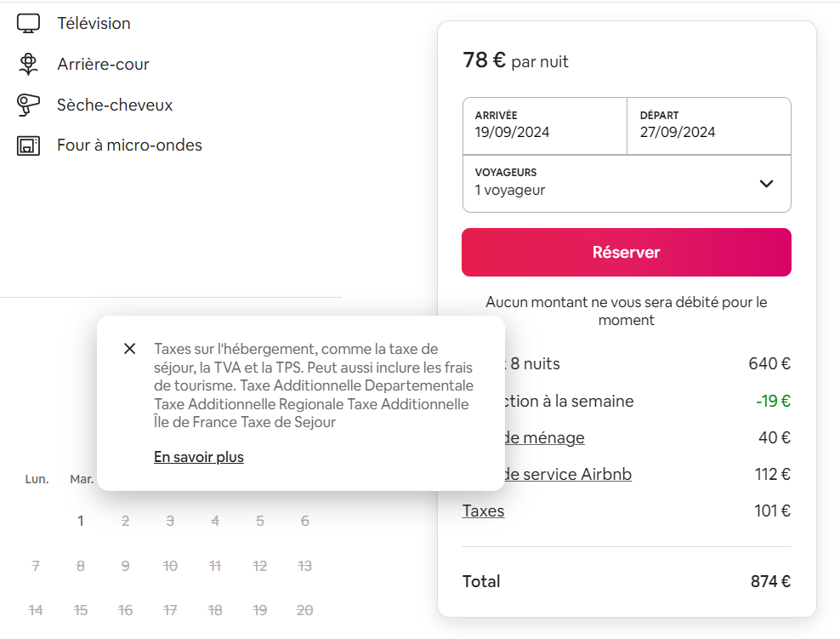Open the En savoir plus link
The width and height of the screenshot is (840, 639).
(x=198, y=457)
